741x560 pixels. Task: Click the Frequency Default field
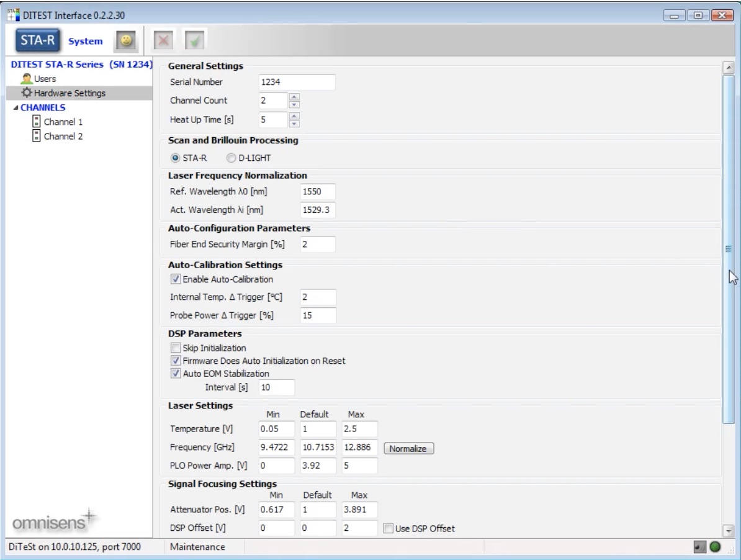[x=318, y=447]
